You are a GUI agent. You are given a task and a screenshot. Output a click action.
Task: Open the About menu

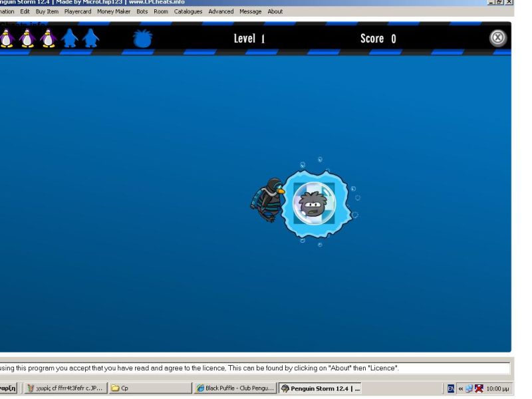(x=275, y=11)
